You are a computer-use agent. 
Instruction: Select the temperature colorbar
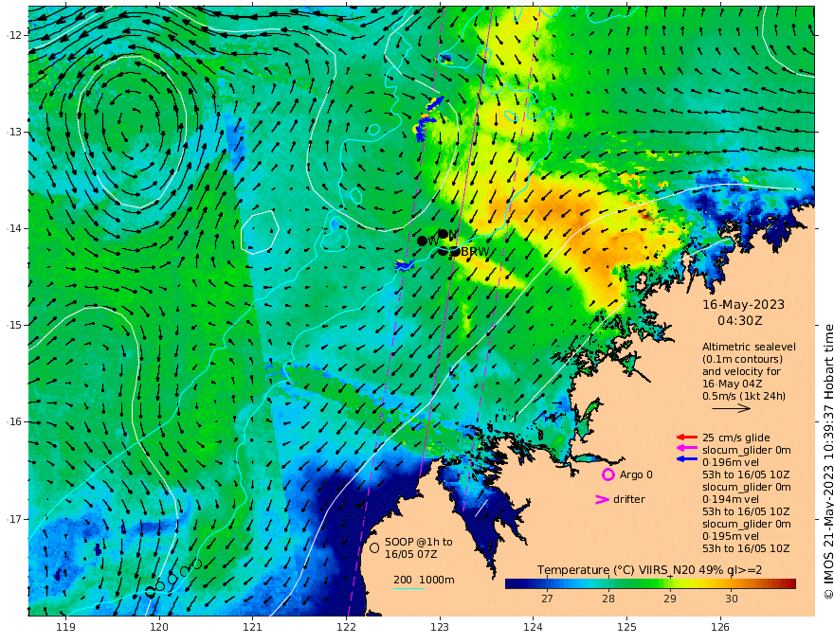(x=650, y=583)
